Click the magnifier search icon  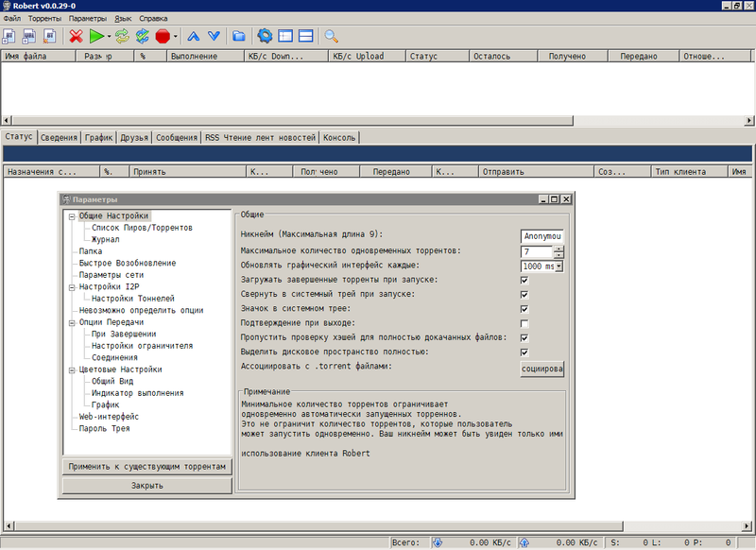[x=332, y=36]
